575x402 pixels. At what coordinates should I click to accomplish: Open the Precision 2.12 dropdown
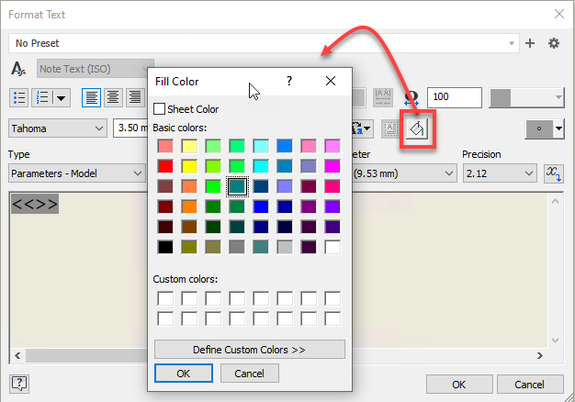[500, 173]
